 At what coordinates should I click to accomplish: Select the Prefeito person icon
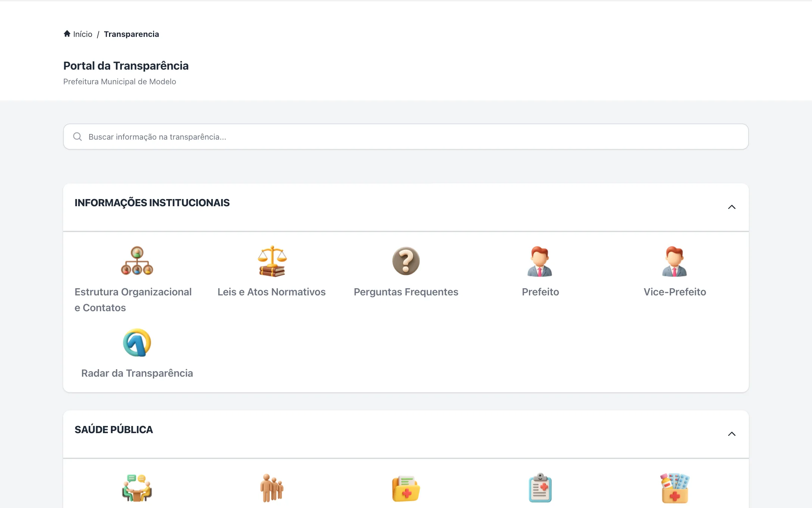click(x=540, y=262)
